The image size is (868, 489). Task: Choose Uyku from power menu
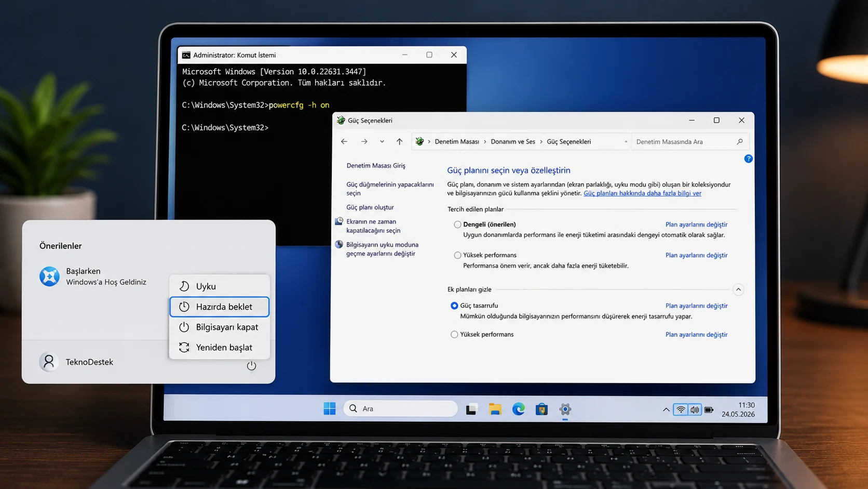point(220,286)
